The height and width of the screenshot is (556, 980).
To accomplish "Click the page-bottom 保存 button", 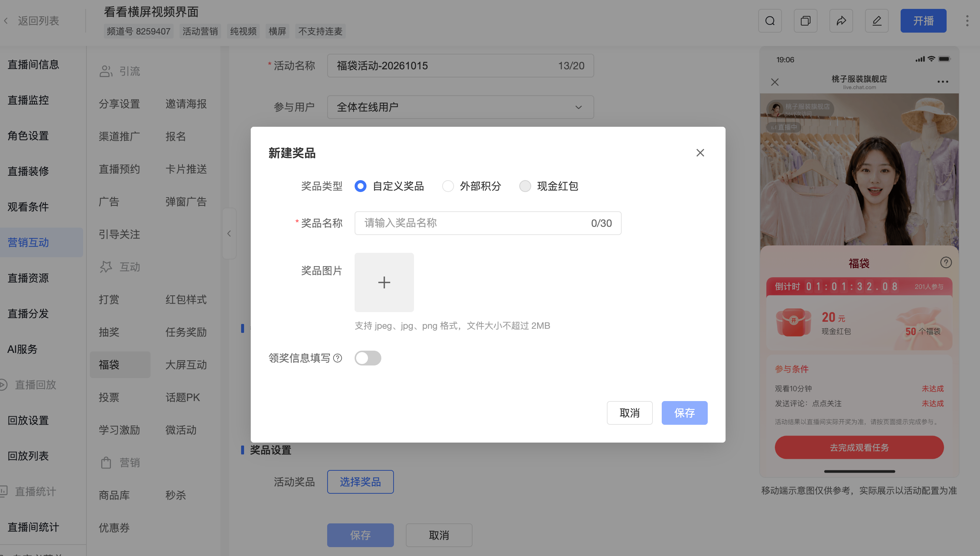I will 360,535.
